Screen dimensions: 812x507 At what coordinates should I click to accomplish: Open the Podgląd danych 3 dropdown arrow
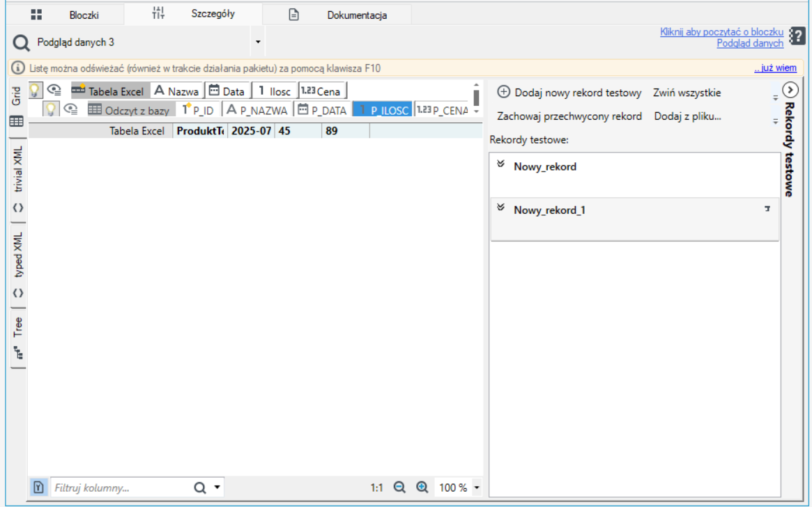(257, 42)
